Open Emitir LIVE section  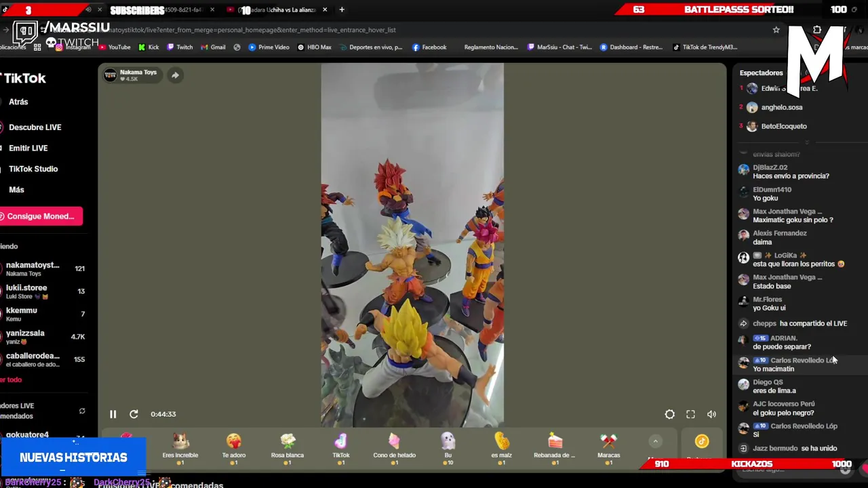28,148
